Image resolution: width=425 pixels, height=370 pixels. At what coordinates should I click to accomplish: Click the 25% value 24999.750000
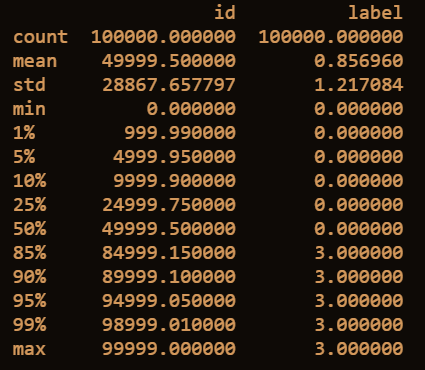169,205
